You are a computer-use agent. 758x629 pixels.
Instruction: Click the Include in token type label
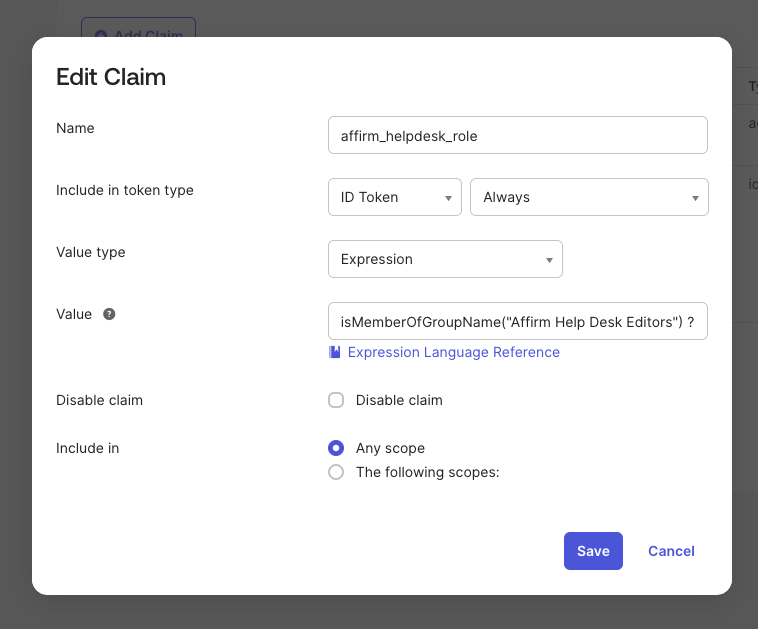(125, 190)
